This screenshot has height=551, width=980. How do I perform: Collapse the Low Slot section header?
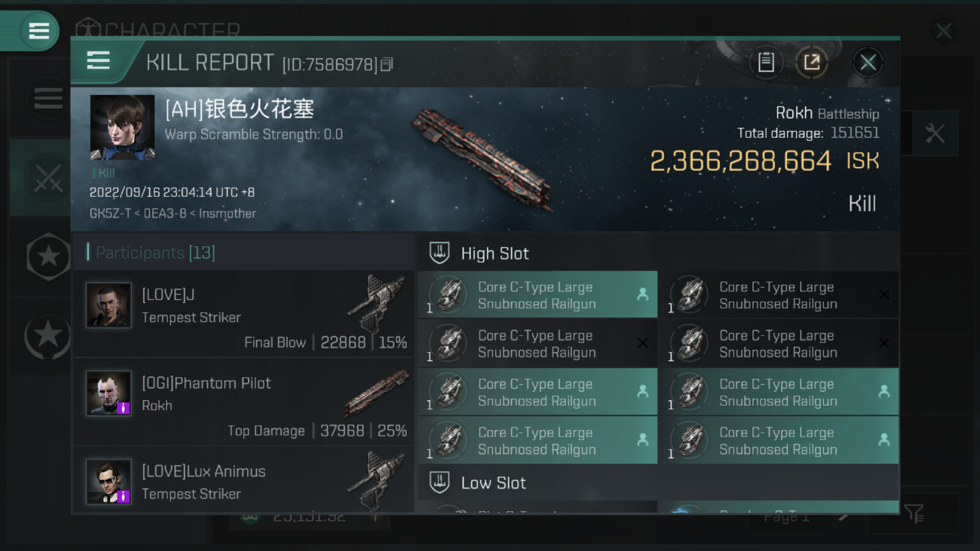pos(493,483)
